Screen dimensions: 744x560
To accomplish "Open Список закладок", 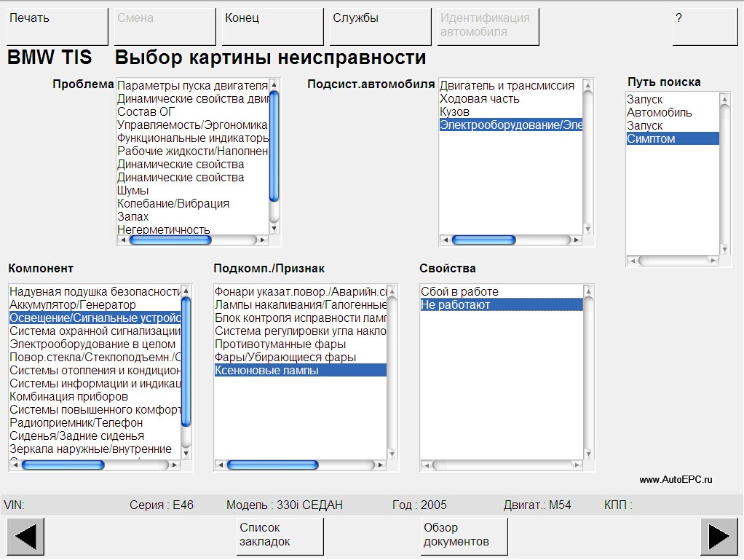I will (280, 536).
